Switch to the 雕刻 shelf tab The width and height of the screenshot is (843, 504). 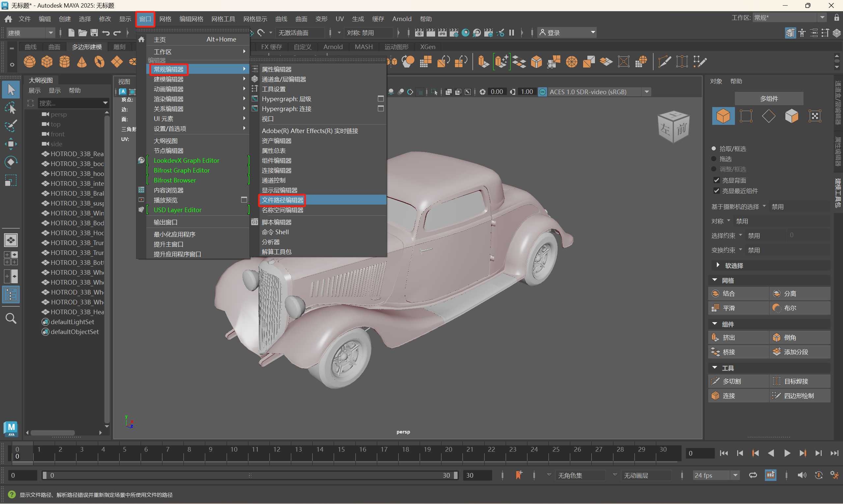(119, 47)
